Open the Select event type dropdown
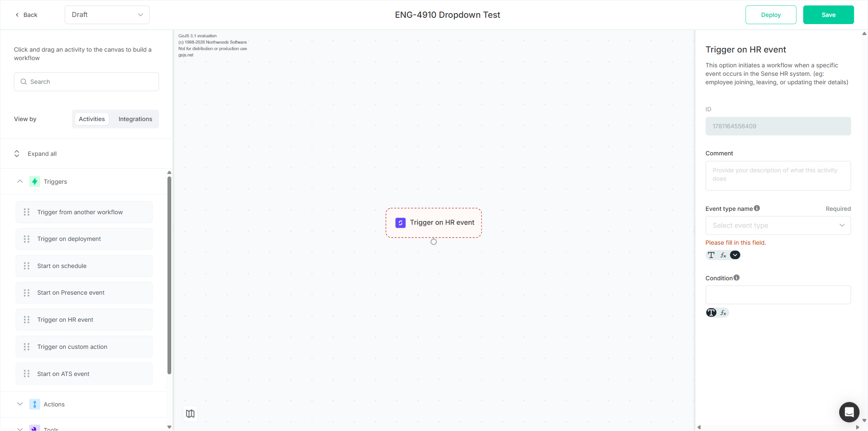 778,226
